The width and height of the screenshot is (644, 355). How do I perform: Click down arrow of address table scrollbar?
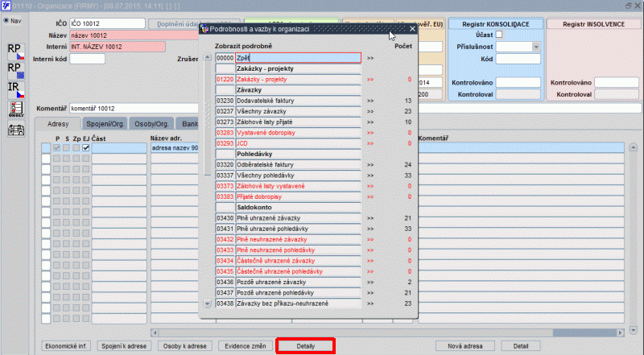click(x=634, y=330)
